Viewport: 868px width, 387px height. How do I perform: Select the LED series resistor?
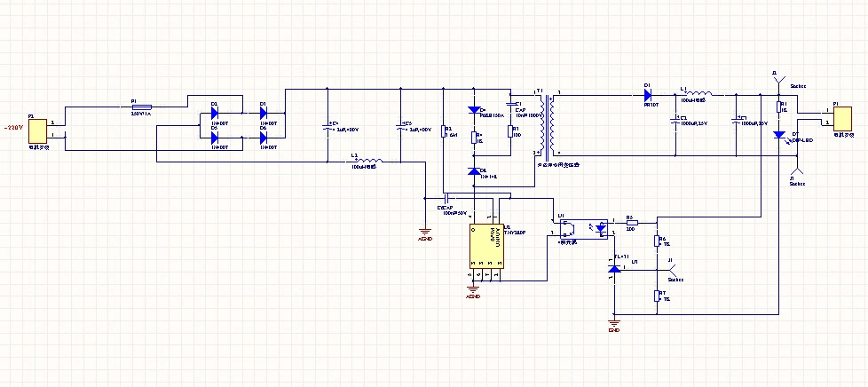point(779,107)
